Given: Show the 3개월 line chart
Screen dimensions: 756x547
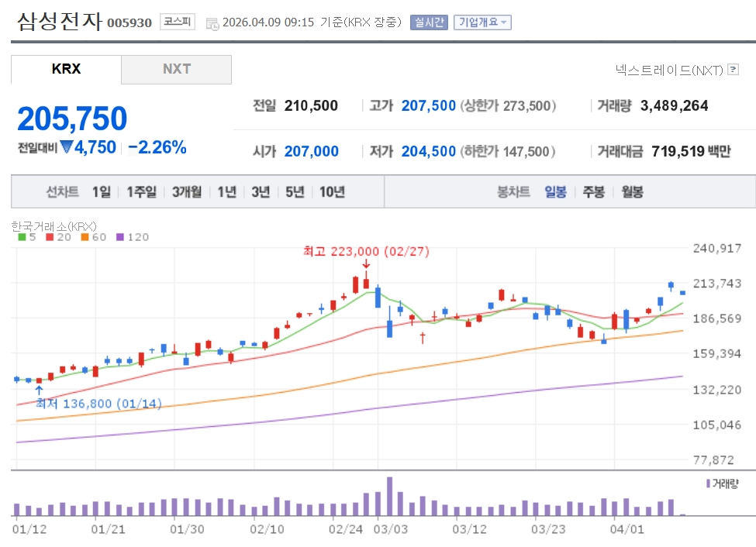Looking at the screenshot, I should click(x=187, y=192).
